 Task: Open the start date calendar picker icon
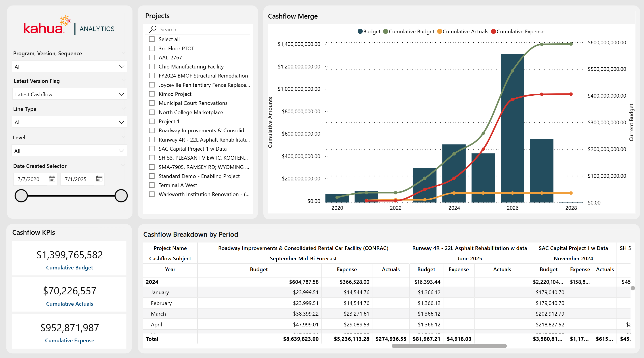pyautogui.click(x=52, y=179)
